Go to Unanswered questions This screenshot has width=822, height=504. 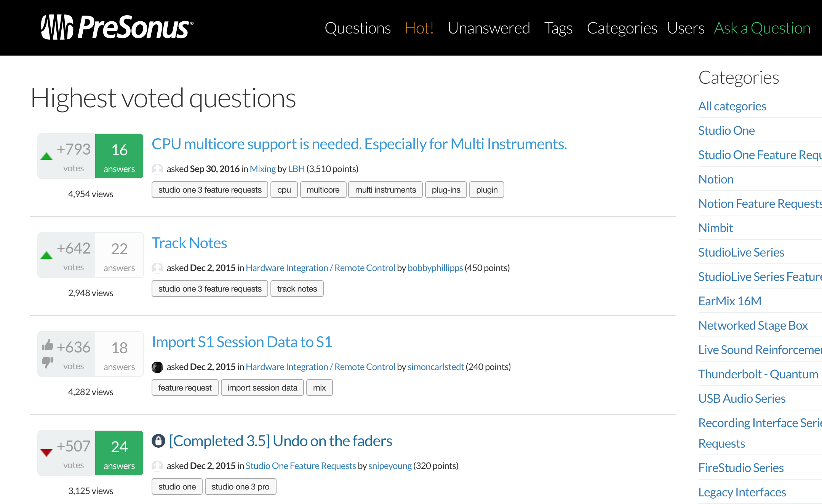pyautogui.click(x=489, y=28)
